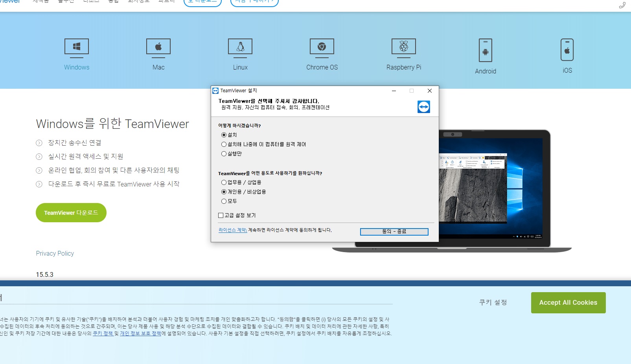Open the Privacy Policy link

(x=55, y=253)
